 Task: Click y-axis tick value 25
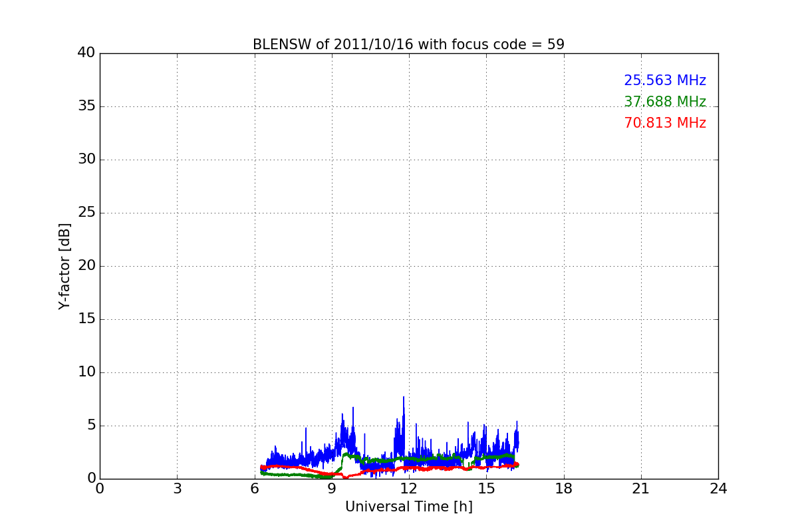[86, 213]
